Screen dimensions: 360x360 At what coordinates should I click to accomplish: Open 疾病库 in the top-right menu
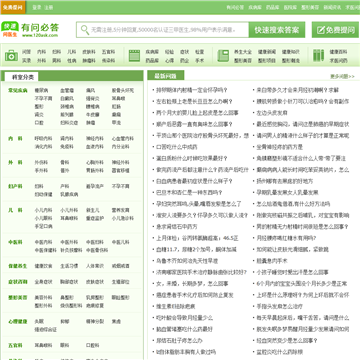[255, 7]
